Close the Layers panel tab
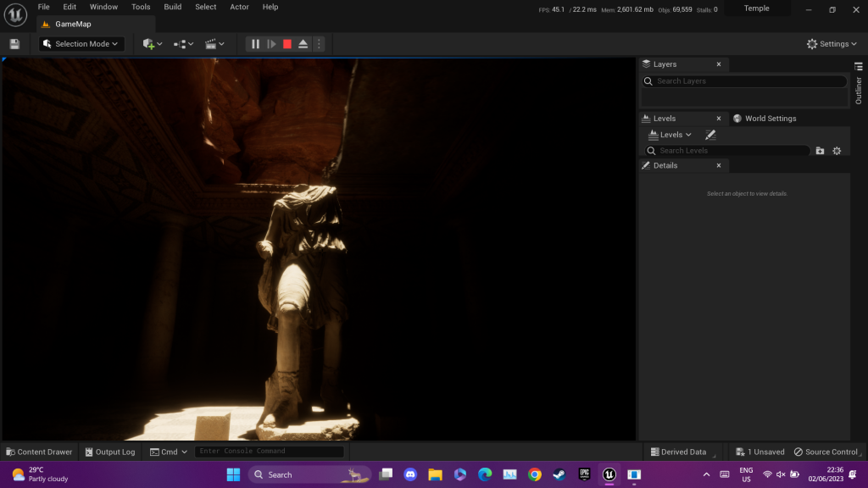Image resolution: width=868 pixels, height=488 pixels. [719, 64]
